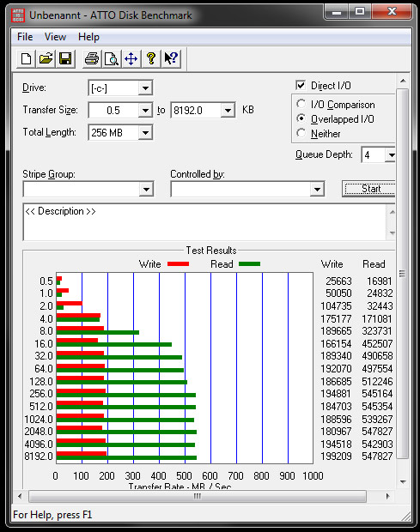The height and width of the screenshot is (532, 420).
Task: Click the 16.0 row red write bar
Action: (77, 341)
